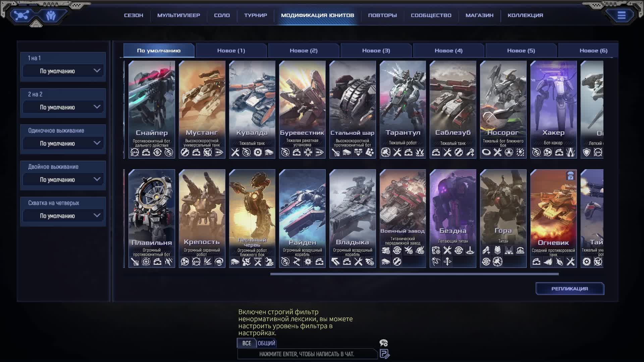Click the chat message input field
644x362 pixels.
[x=307, y=354]
